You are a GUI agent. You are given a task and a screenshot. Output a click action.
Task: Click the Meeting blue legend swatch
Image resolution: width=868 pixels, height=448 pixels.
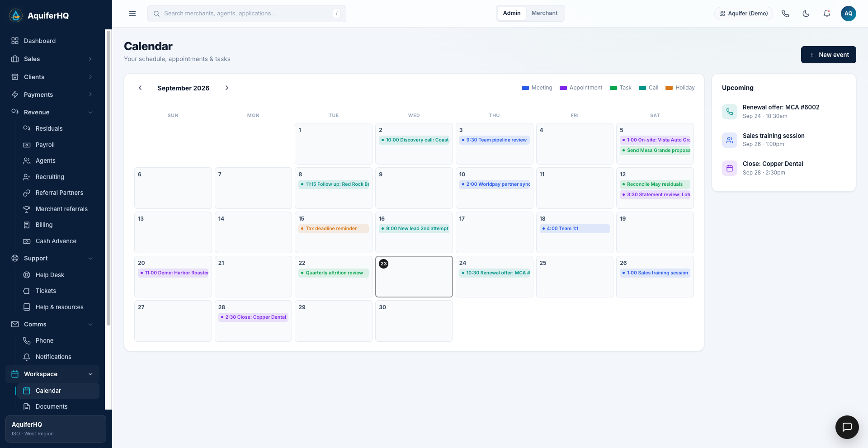525,88
